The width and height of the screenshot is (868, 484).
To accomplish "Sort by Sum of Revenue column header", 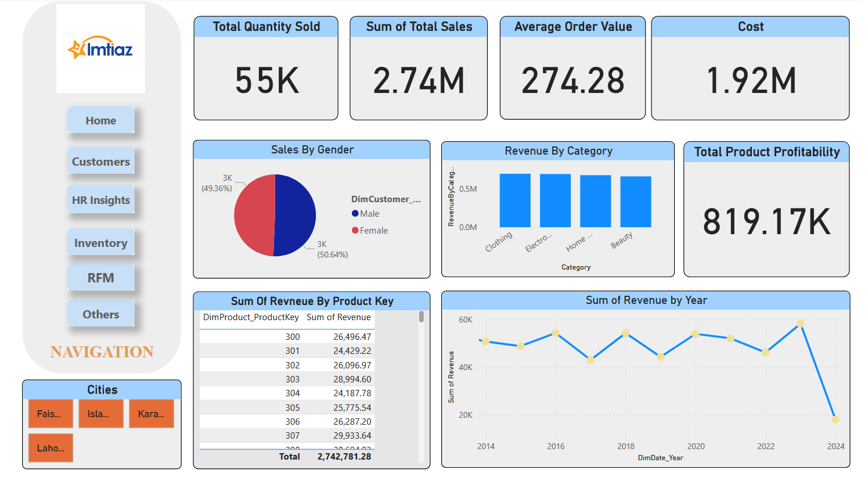I will [x=338, y=317].
